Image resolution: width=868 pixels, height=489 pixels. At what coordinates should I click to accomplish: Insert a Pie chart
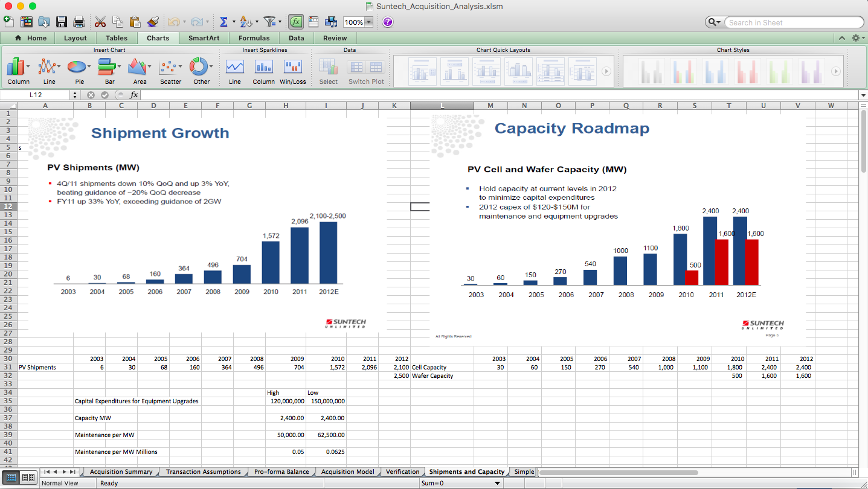(x=77, y=68)
